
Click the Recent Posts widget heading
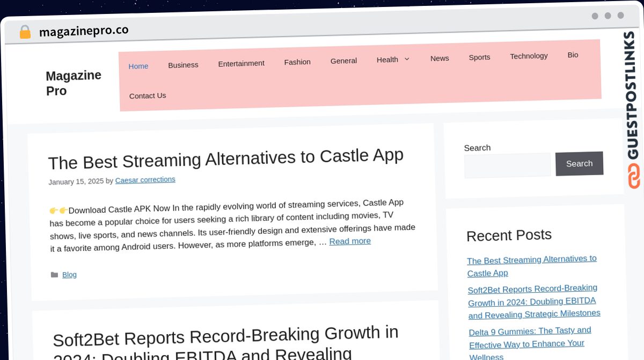(x=509, y=235)
